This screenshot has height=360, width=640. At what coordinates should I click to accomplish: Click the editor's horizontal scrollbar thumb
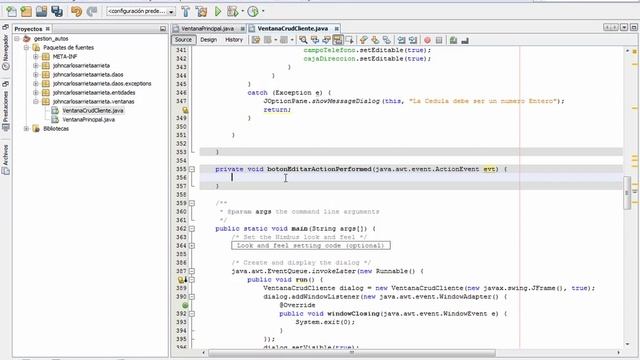[x=352, y=353]
